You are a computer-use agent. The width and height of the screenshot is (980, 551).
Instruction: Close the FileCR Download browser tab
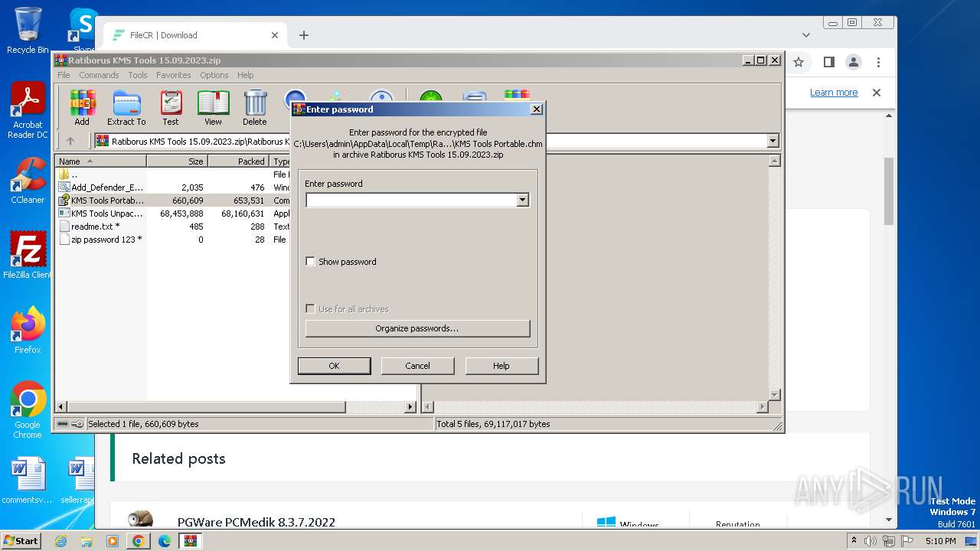(275, 35)
